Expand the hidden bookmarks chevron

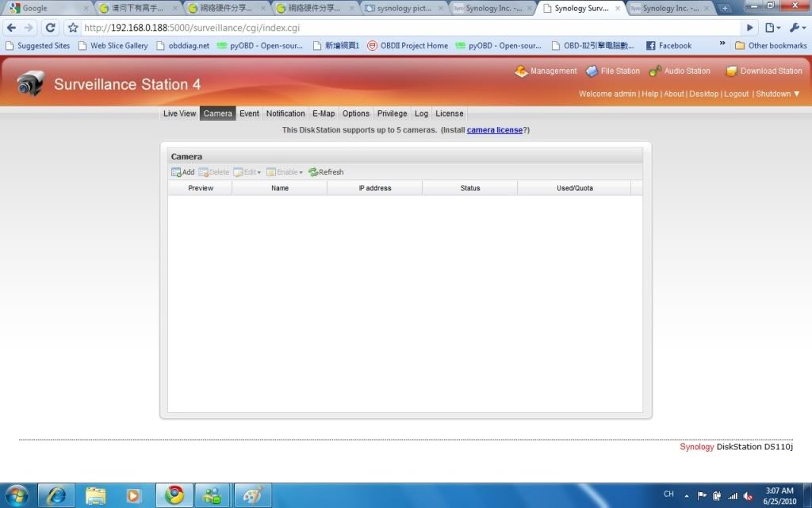point(722,44)
